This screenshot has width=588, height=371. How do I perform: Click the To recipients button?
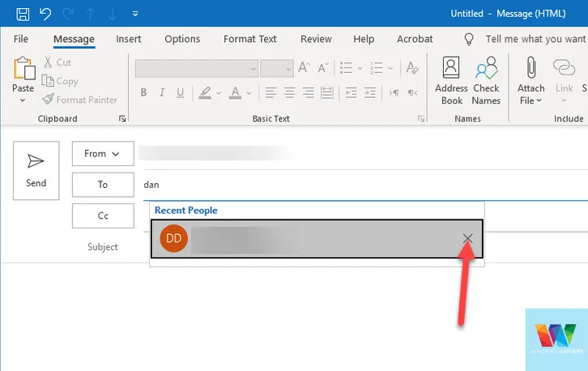point(102,185)
